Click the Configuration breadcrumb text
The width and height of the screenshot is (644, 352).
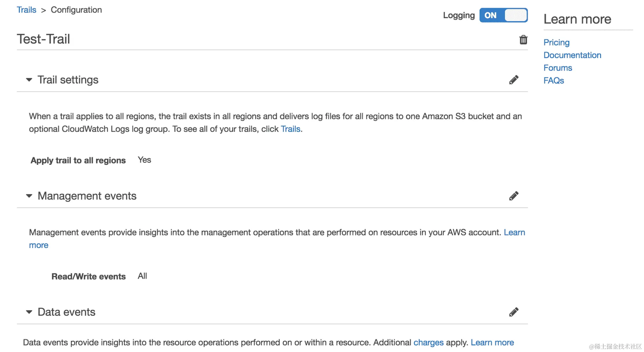(76, 10)
